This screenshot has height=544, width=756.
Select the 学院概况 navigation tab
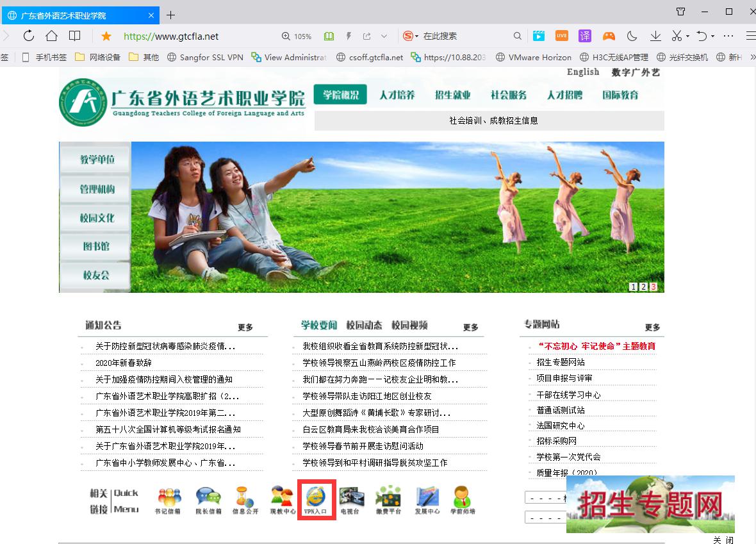tap(340, 95)
